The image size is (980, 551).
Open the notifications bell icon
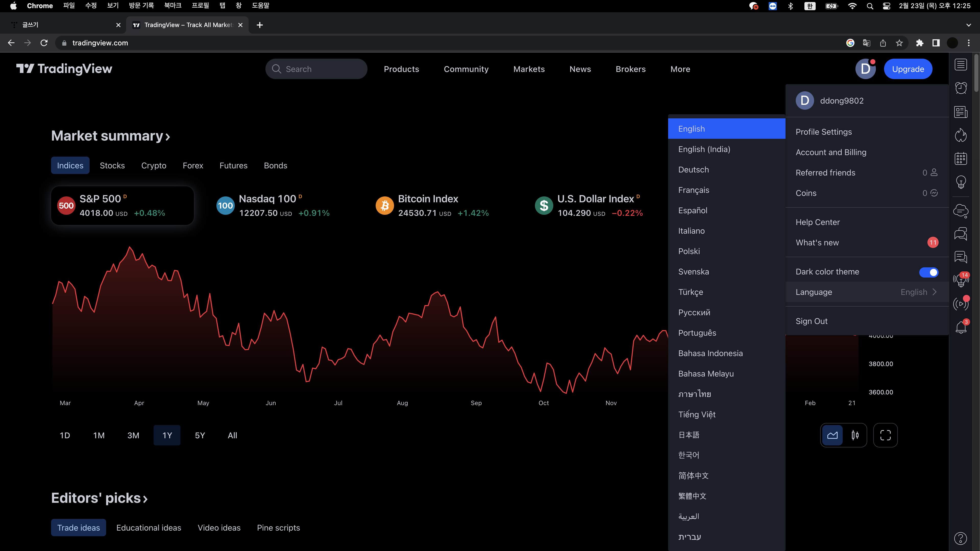pyautogui.click(x=961, y=327)
